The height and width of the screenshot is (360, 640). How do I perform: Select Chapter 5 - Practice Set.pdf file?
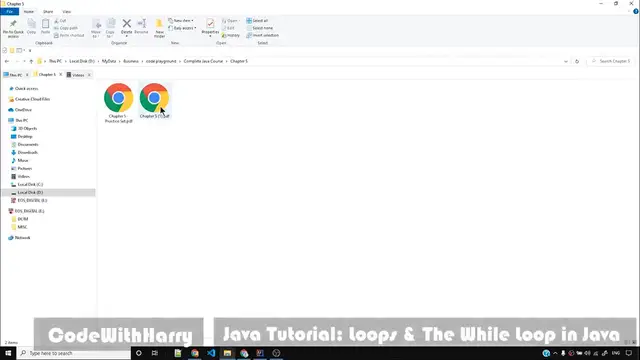click(x=119, y=103)
